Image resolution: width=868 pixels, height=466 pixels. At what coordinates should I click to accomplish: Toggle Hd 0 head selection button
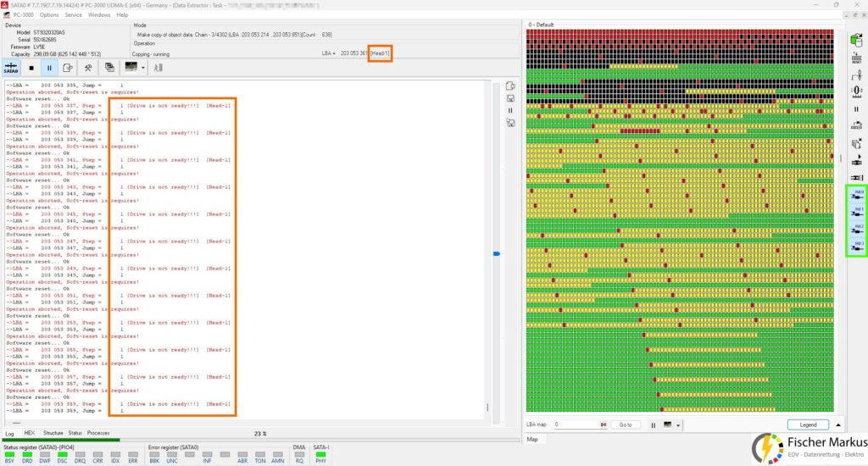(857, 196)
